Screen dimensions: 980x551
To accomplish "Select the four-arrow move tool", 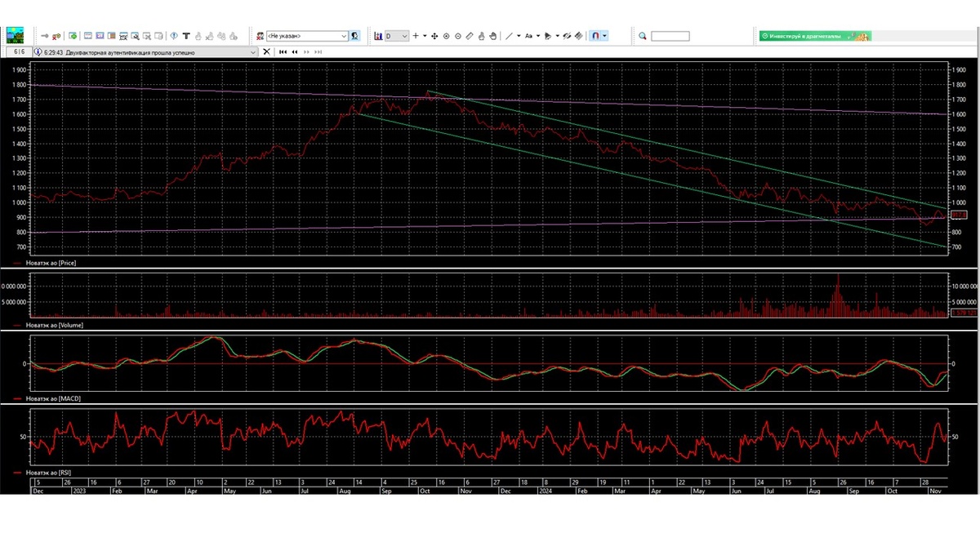I will (434, 36).
